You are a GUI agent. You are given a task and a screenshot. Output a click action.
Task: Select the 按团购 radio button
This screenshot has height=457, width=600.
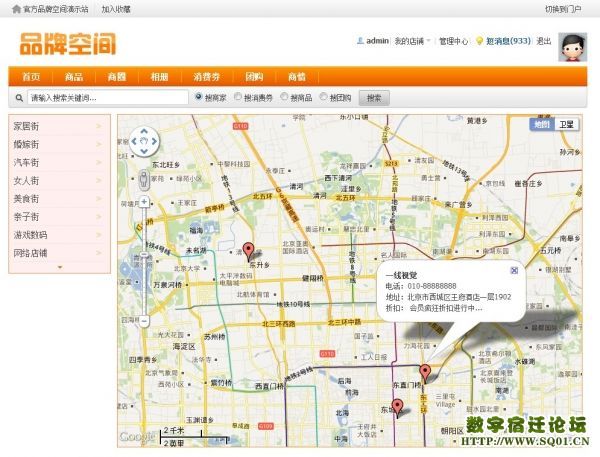tap(323, 97)
